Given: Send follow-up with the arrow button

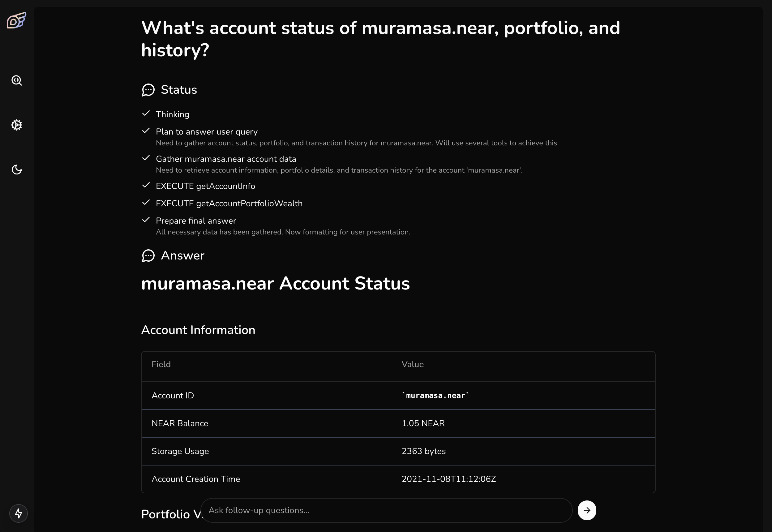Looking at the screenshot, I should [x=586, y=510].
